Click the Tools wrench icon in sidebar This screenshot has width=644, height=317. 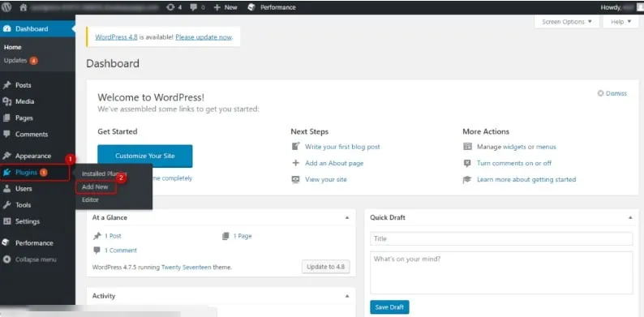(x=6, y=205)
